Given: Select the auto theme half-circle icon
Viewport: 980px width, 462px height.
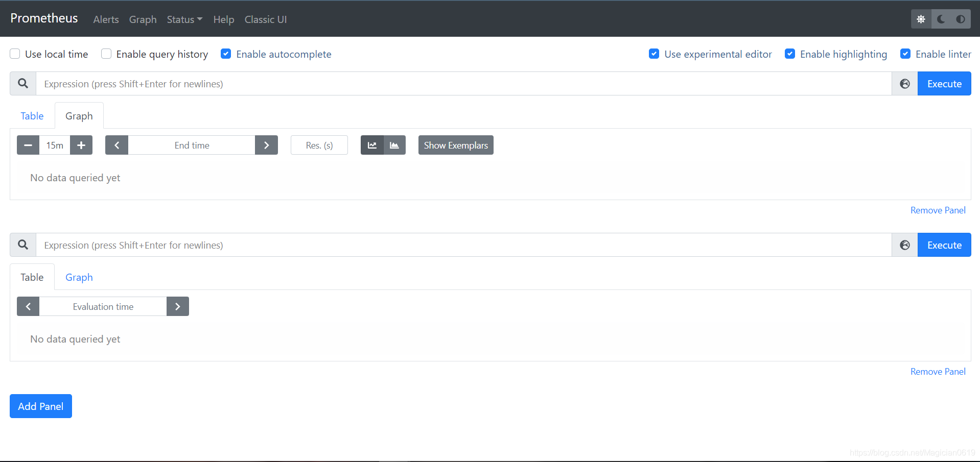Looking at the screenshot, I should pos(961,19).
